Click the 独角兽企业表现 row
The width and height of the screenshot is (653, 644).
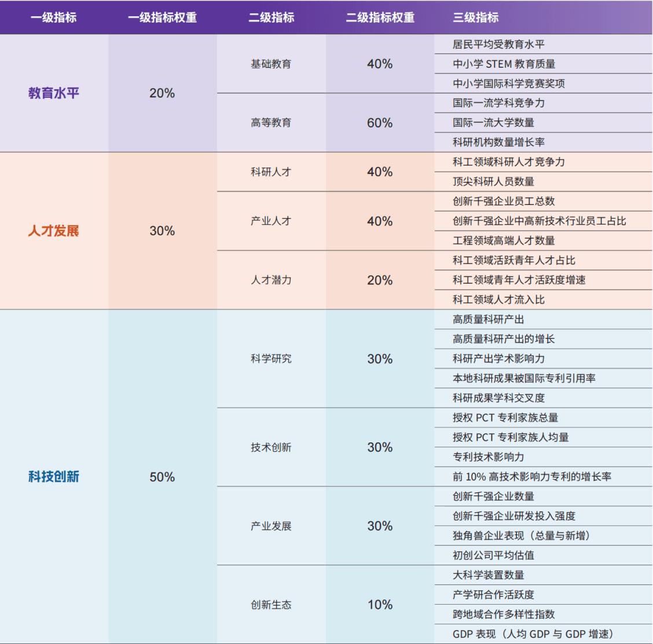[521, 536]
